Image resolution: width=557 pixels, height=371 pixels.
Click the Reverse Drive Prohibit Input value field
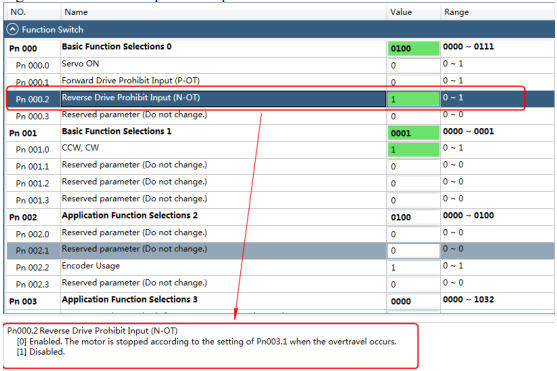(x=413, y=99)
